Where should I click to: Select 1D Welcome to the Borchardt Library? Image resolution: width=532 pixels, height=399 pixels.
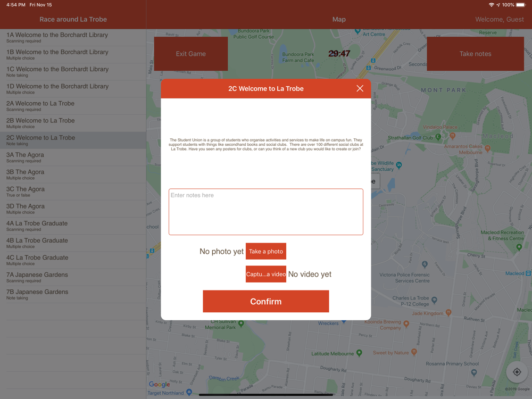tap(73, 89)
